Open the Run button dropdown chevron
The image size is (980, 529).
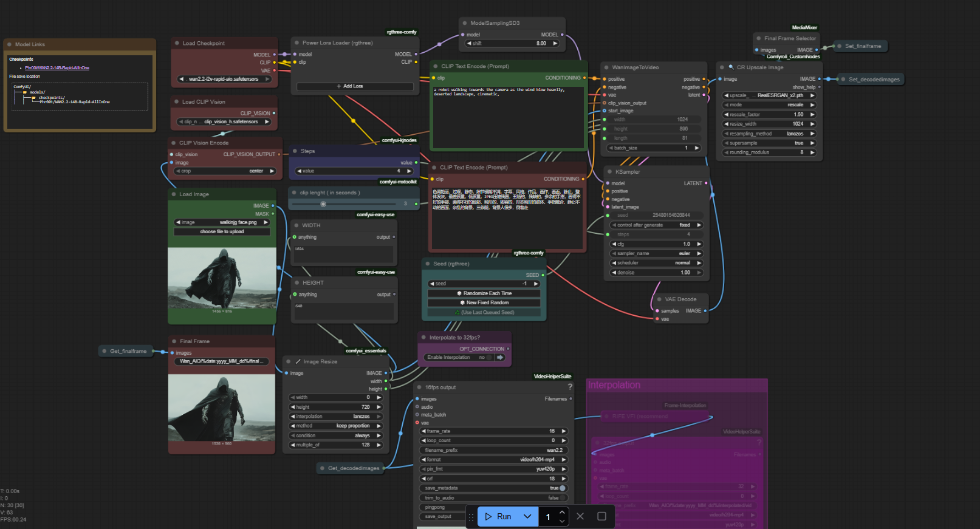[527, 516]
